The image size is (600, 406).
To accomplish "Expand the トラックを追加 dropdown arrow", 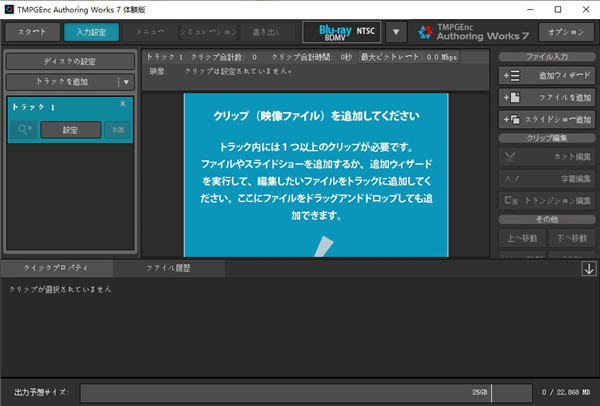I will (125, 82).
